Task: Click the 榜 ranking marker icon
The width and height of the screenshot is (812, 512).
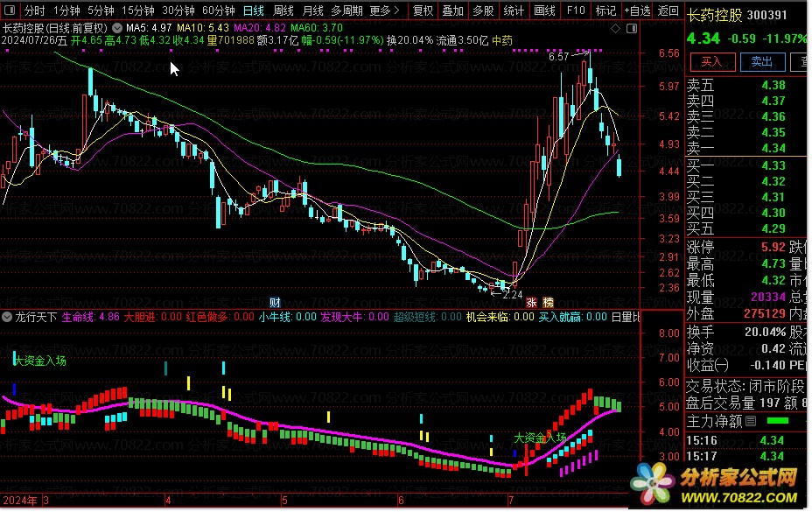Action: tap(548, 302)
